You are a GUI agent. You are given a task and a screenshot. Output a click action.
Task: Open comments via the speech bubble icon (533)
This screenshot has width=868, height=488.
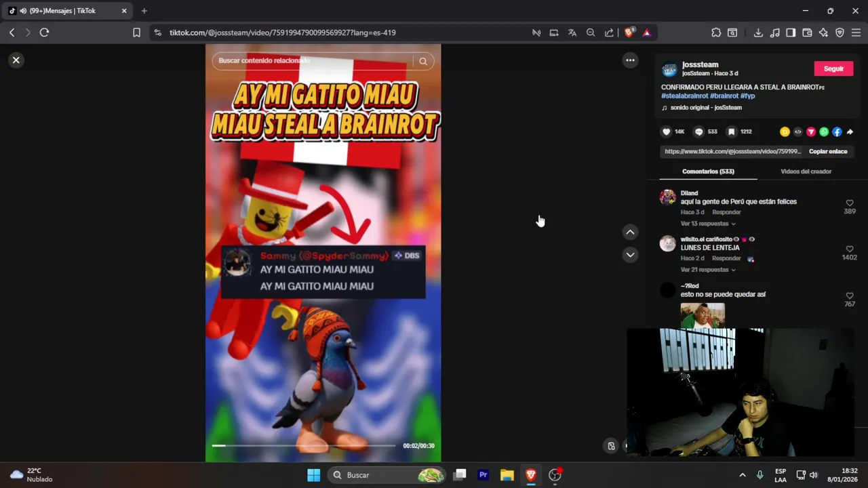tap(698, 132)
